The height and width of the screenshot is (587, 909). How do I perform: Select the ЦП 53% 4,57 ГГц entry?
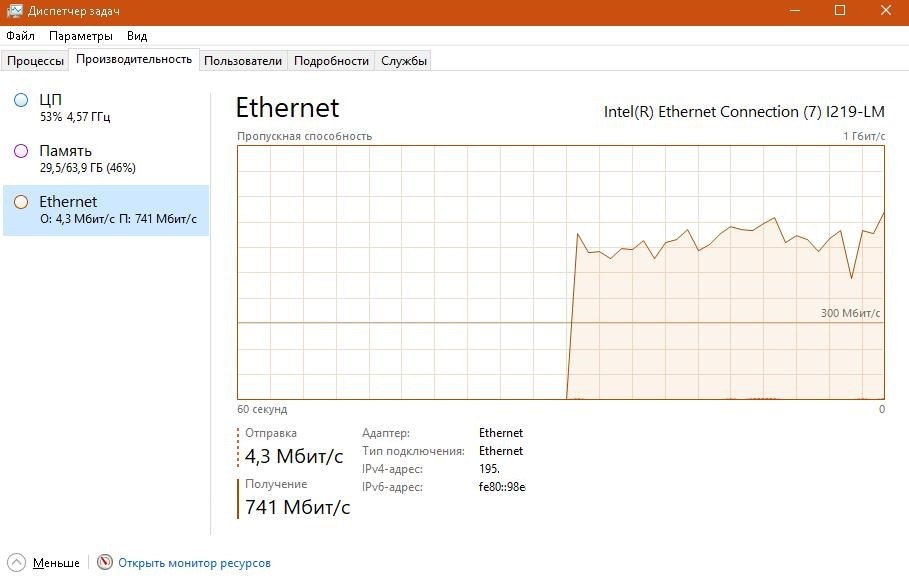coord(106,108)
